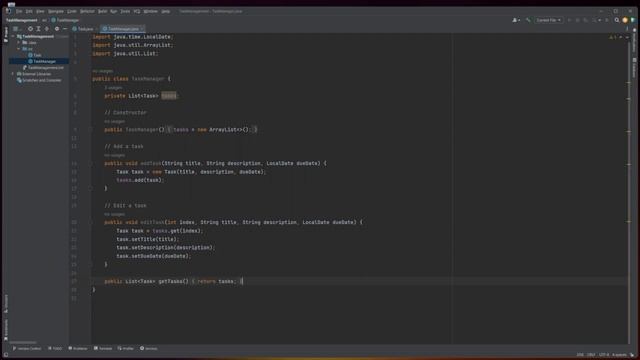Open the Window menu
The height and width of the screenshot is (360, 640).
151,11
